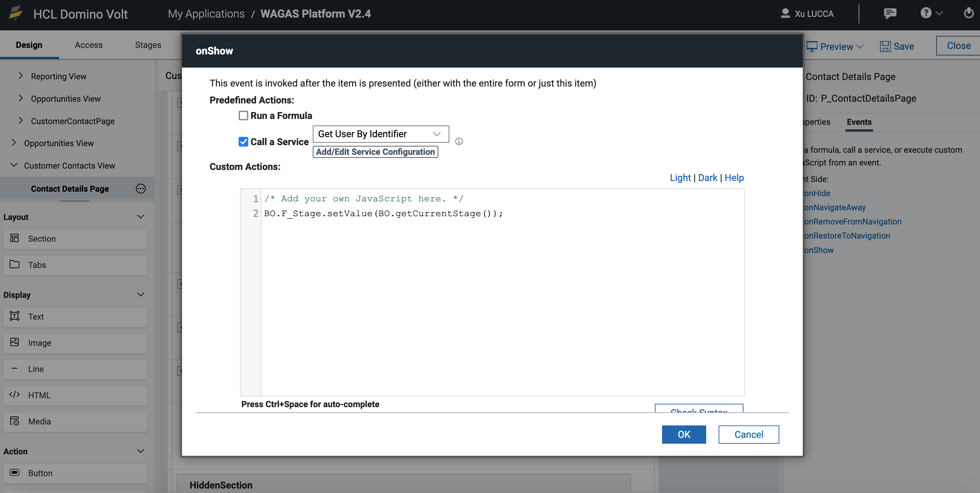Image resolution: width=980 pixels, height=493 pixels.
Task: Cancel the onShow dialog
Action: [x=748, y=434]
